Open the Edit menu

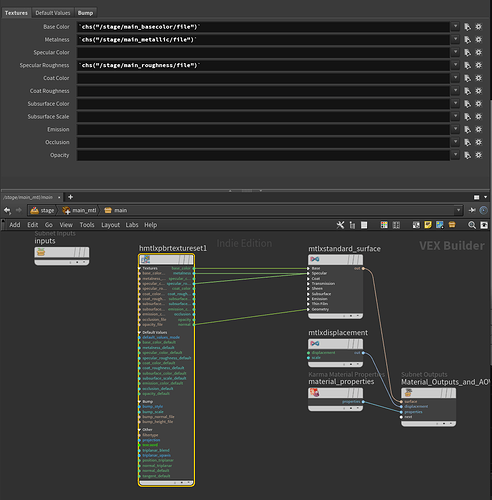coord(33,225)
